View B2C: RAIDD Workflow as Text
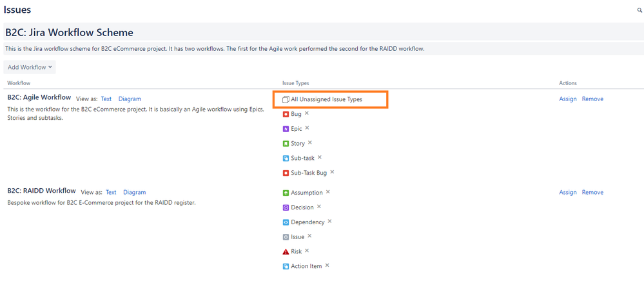This screenshot has width=644, height=299. pos(111,192)
